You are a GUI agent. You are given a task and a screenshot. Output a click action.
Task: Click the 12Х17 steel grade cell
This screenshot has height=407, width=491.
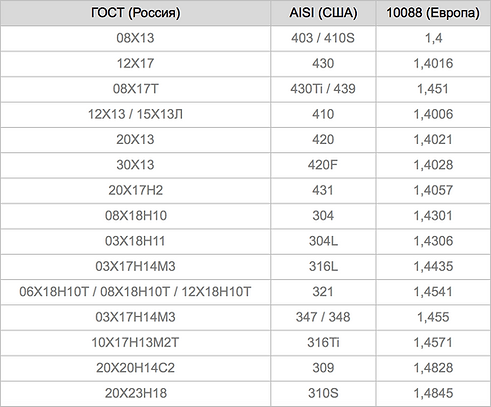[x=135, y=64]
